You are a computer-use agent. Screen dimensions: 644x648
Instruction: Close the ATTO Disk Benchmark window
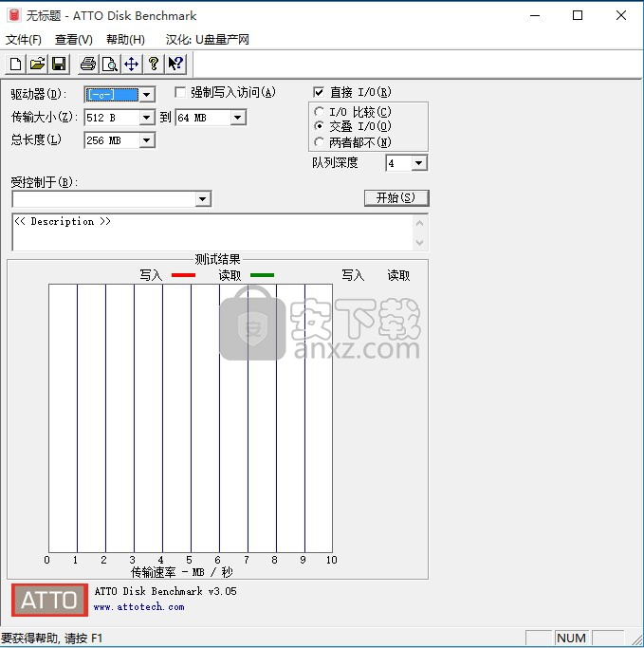click(621, 16)
